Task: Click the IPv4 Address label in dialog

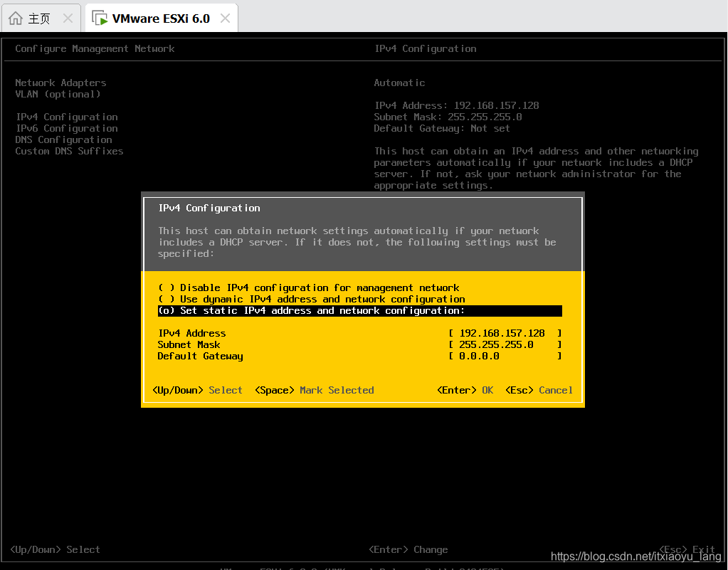Action: [192, 333]
